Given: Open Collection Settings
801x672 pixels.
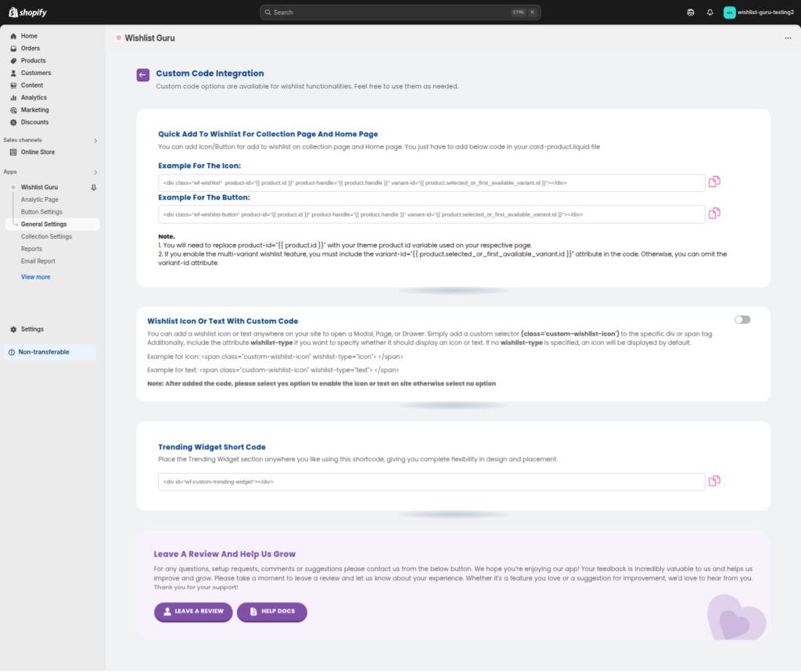Looking at the screenshot, I should 46,236.
